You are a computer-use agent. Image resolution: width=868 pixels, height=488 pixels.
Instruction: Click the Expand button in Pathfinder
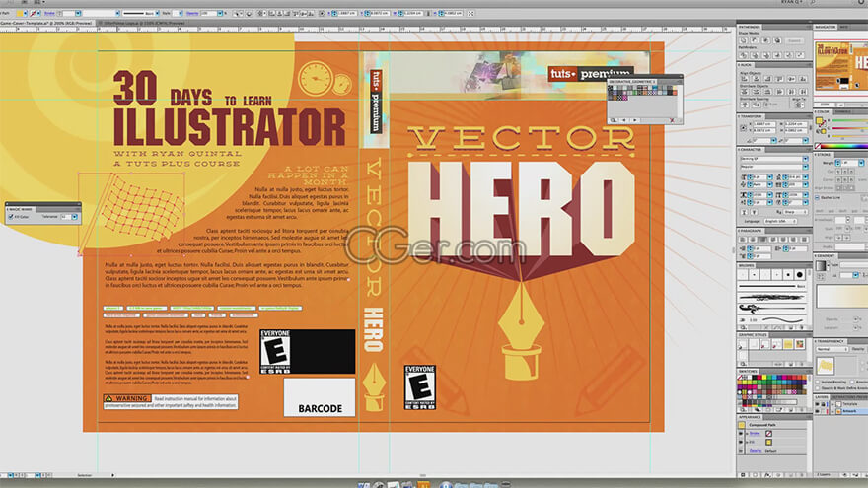(794, 41)
